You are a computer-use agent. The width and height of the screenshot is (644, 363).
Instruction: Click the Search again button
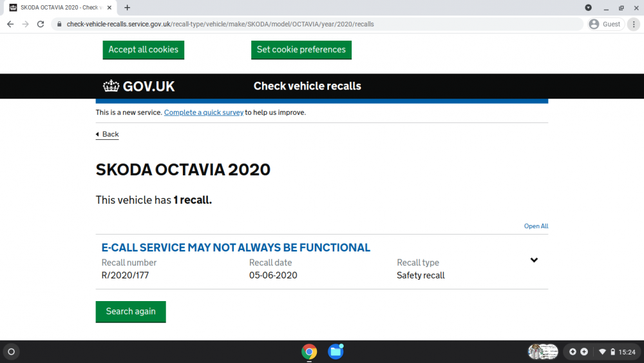coord(131,311)
